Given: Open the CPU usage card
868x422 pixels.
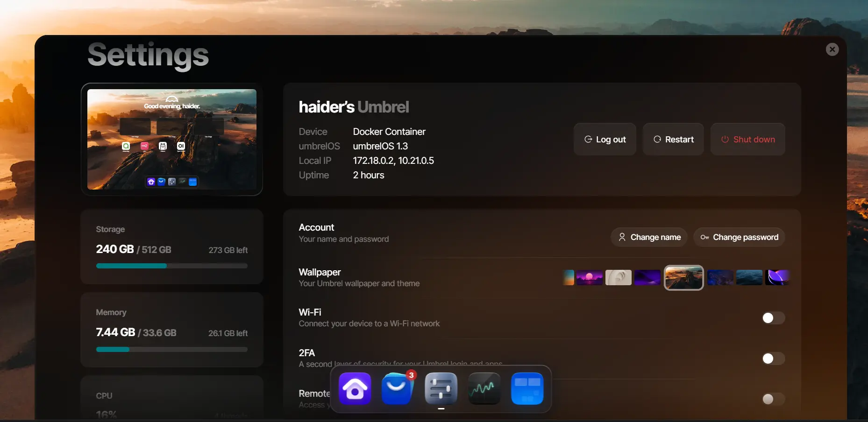Looking at the screenshot, I should [x=172, y=397].
